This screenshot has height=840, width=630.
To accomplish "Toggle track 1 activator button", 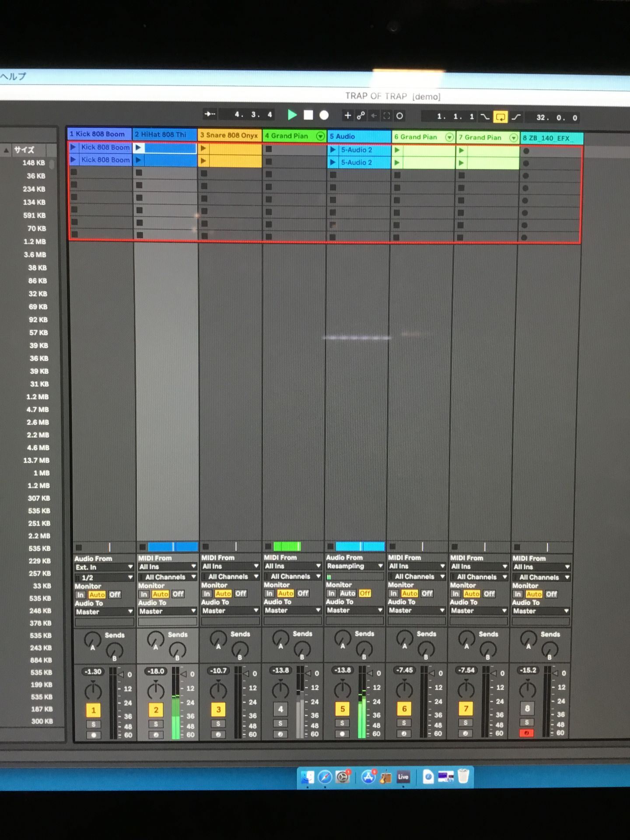I will point(93,710).
